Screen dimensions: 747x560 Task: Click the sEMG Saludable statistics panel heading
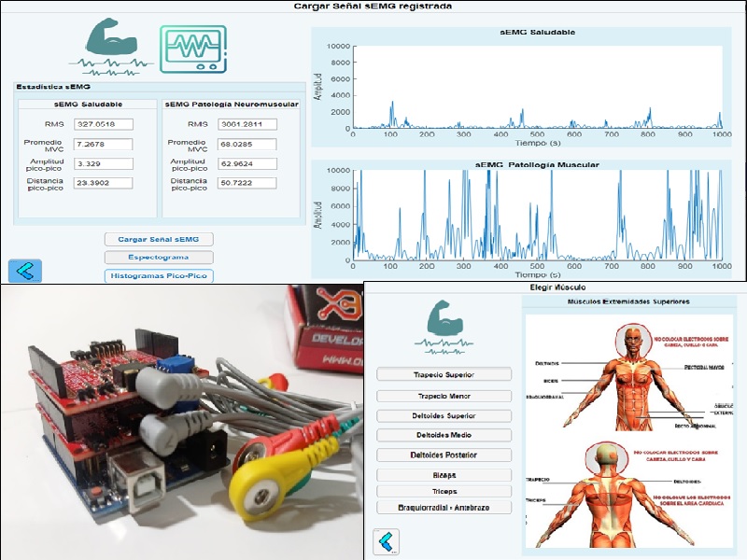tap(88, 104)
